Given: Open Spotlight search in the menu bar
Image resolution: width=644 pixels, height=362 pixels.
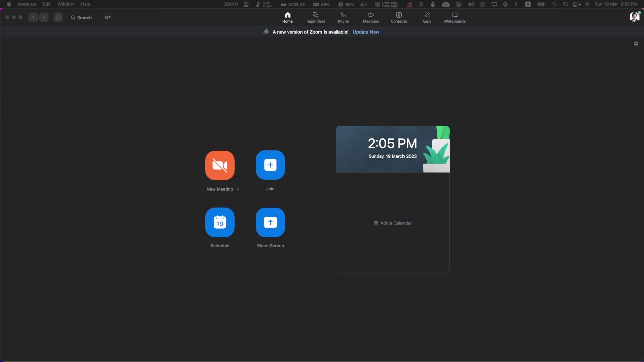Looking at the screenshot, I should 566,4.
